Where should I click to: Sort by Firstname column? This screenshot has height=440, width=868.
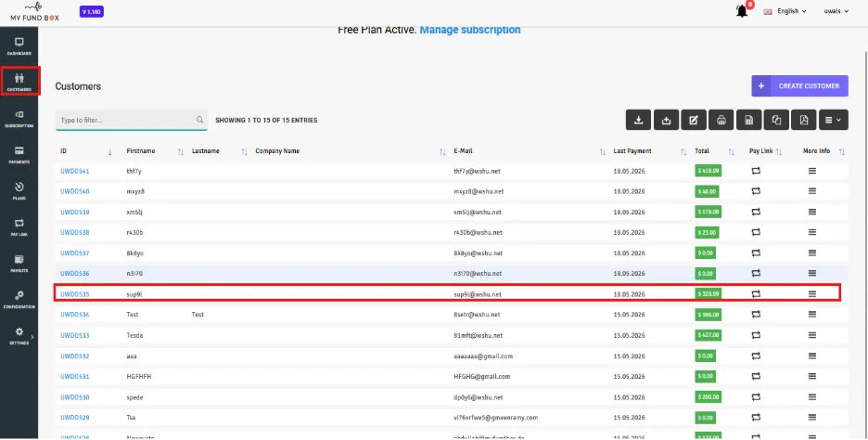click(181, 151)
